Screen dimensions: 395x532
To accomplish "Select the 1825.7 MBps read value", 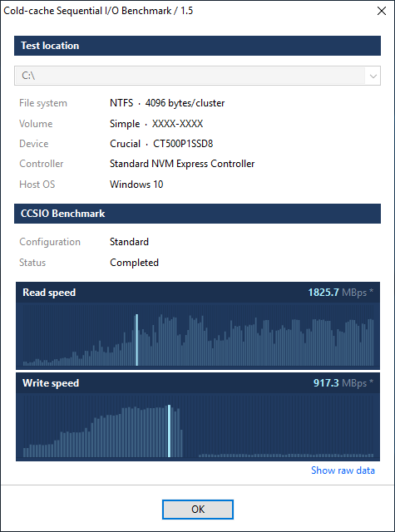I will (340, 293).
